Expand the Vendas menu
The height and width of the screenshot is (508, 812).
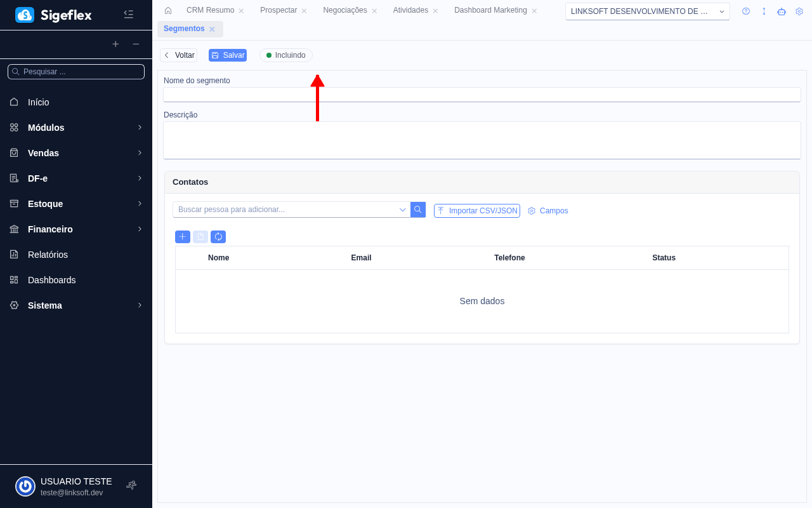(x=76, y=153)
